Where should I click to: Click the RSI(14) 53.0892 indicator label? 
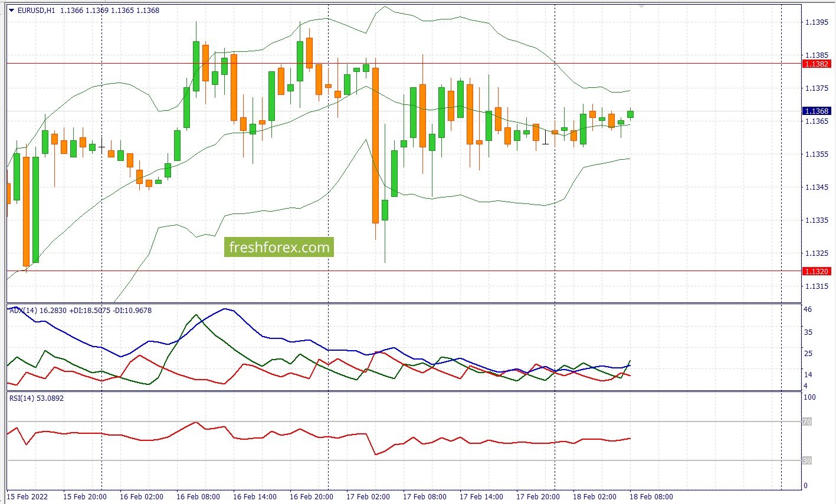37,398
